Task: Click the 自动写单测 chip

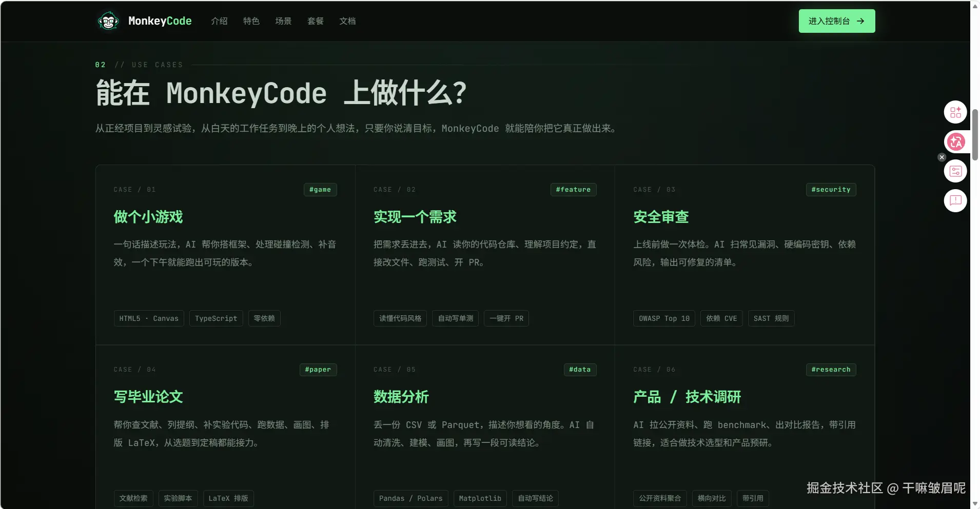Action: [456, 318]
